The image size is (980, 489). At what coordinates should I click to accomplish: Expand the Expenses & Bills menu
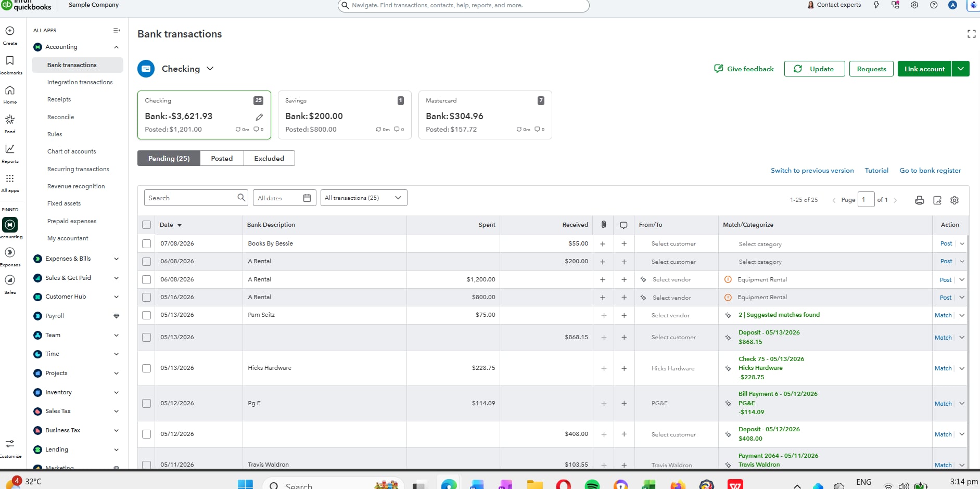coord(117,259)
